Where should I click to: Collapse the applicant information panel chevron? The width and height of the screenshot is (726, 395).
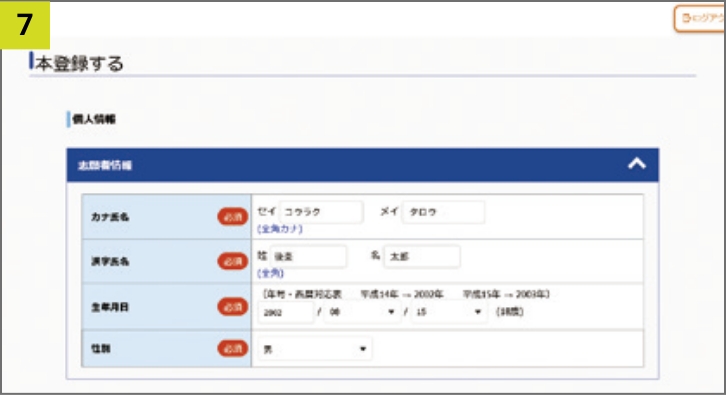pos(637,164)
